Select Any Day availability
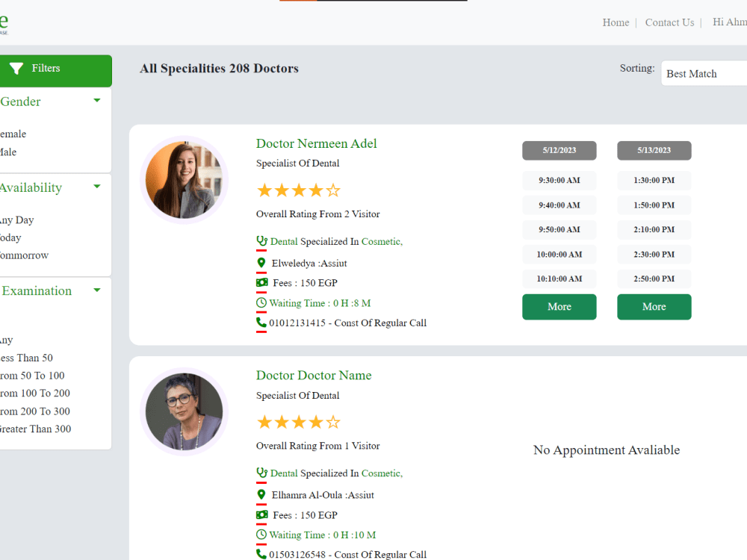747x560 pixels. pos(16,220)
